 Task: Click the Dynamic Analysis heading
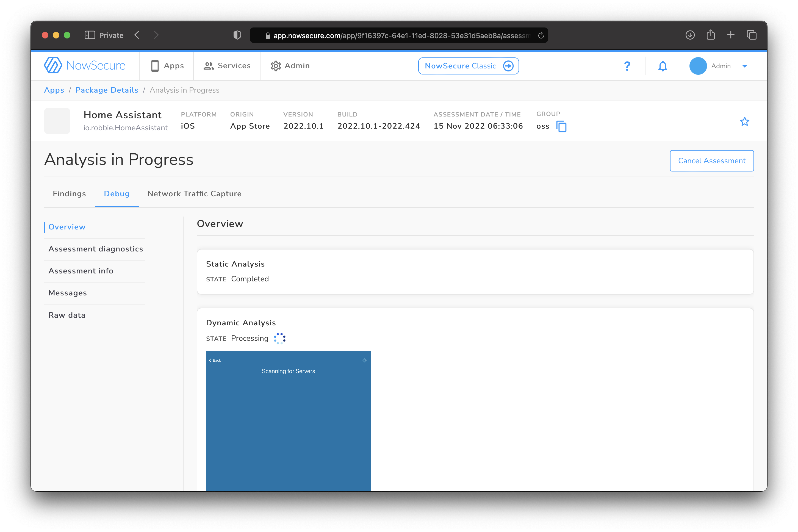pyautogui.click(x=241, y=323)
